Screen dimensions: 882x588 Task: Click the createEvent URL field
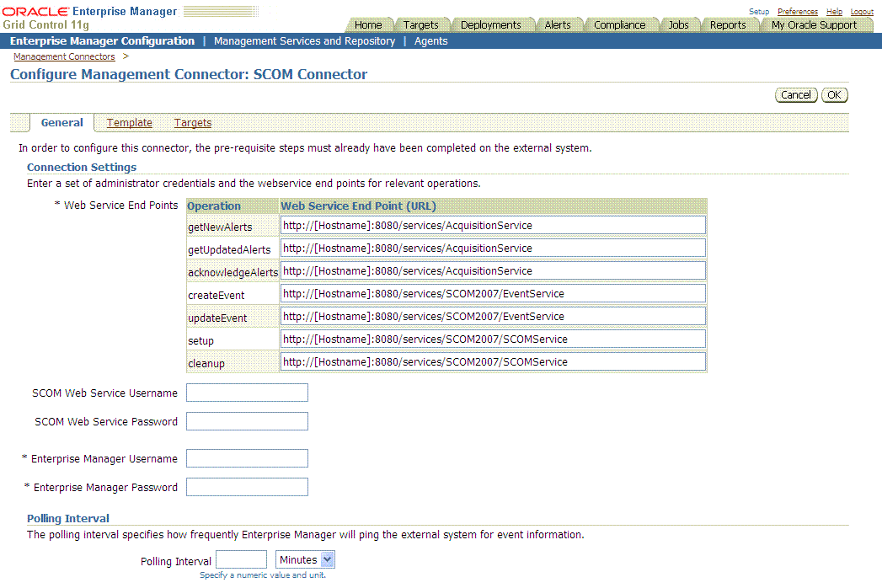[x=493, y=294]
